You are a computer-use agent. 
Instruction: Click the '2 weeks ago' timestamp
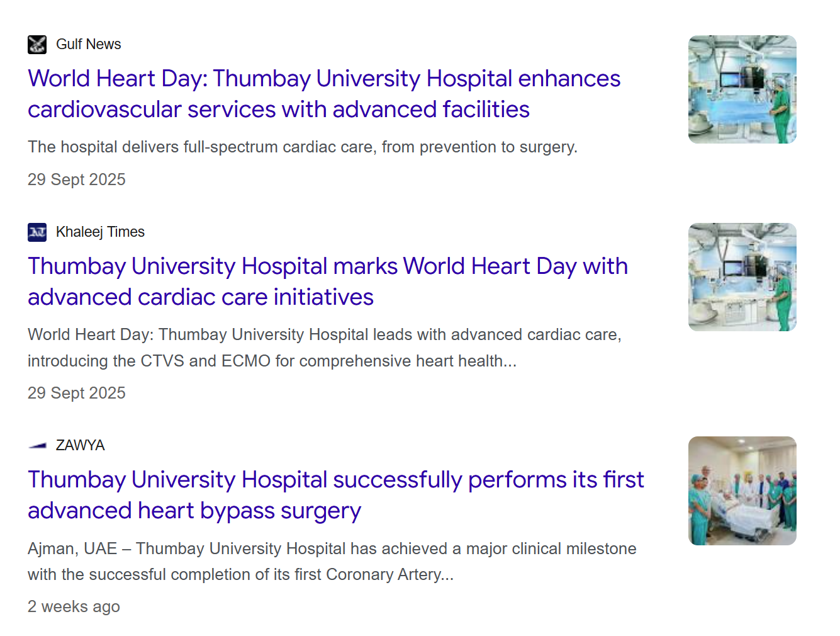pos(74,607)
